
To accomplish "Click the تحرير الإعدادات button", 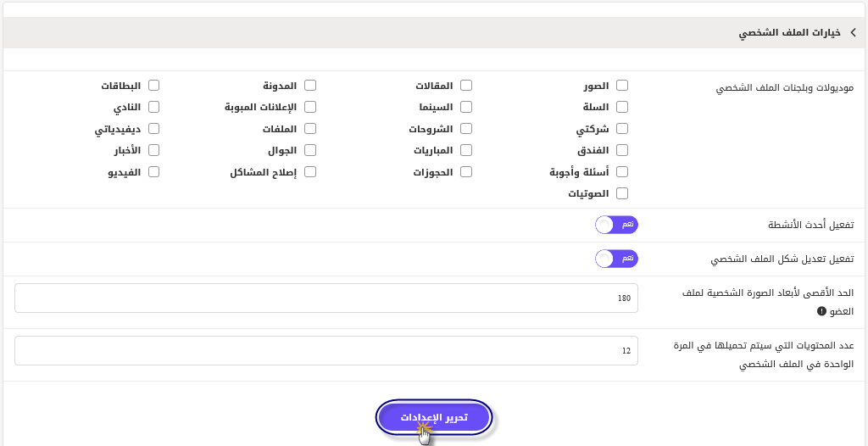I will coord(434,417).
